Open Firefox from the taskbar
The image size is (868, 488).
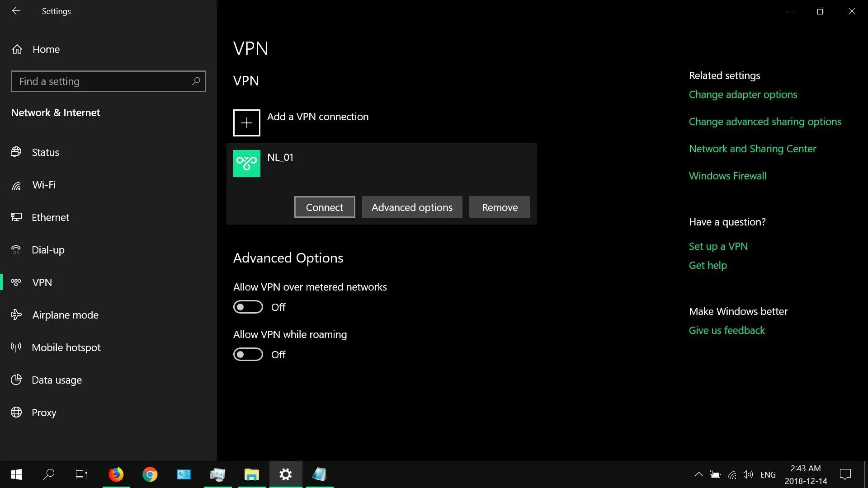pyautogui.click(x=116, y=474)
